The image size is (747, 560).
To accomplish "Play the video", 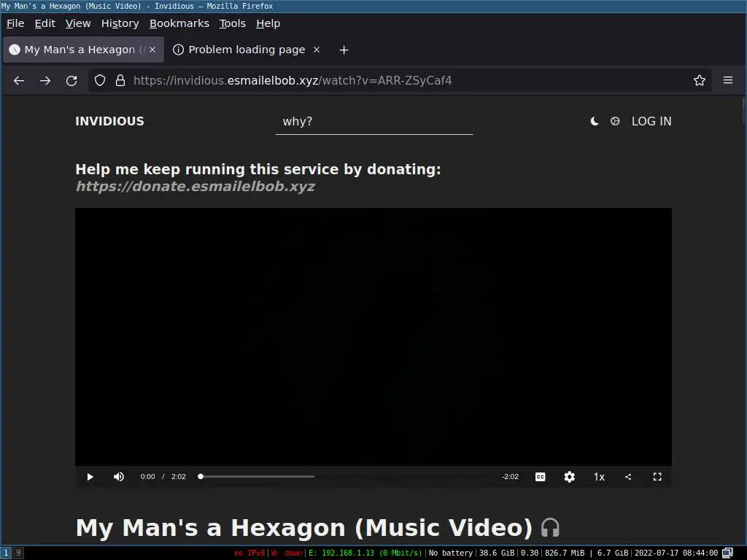I will [x=90, y=477].
